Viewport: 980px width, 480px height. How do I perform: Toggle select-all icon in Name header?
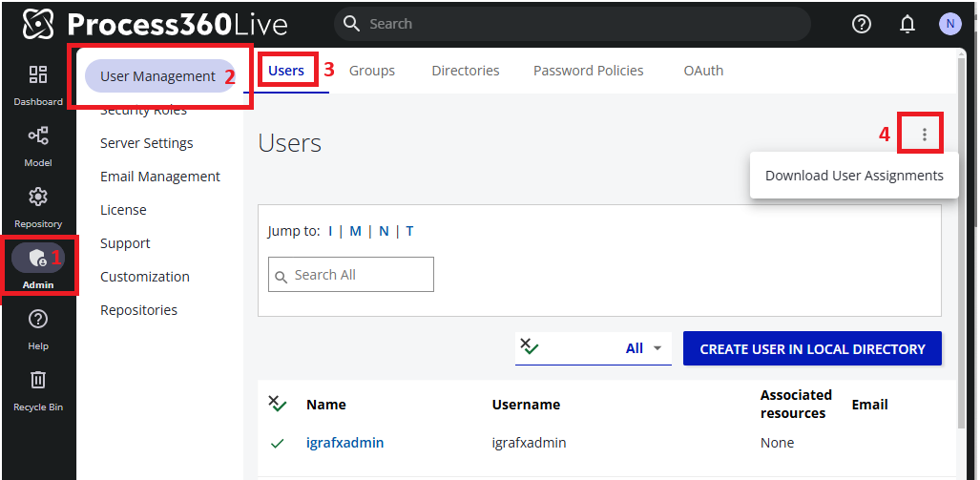click(278, 404)
